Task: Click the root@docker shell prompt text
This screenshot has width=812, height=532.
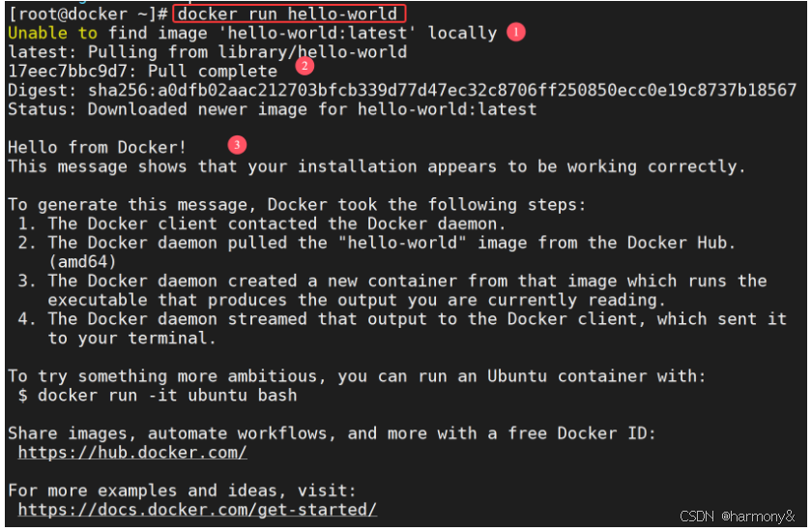Action: tap(88, 14)
